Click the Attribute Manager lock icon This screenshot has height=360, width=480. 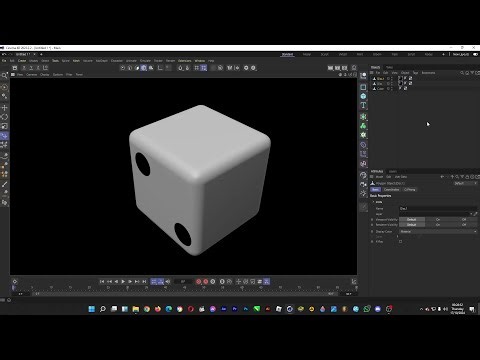(x=467, y=177)
